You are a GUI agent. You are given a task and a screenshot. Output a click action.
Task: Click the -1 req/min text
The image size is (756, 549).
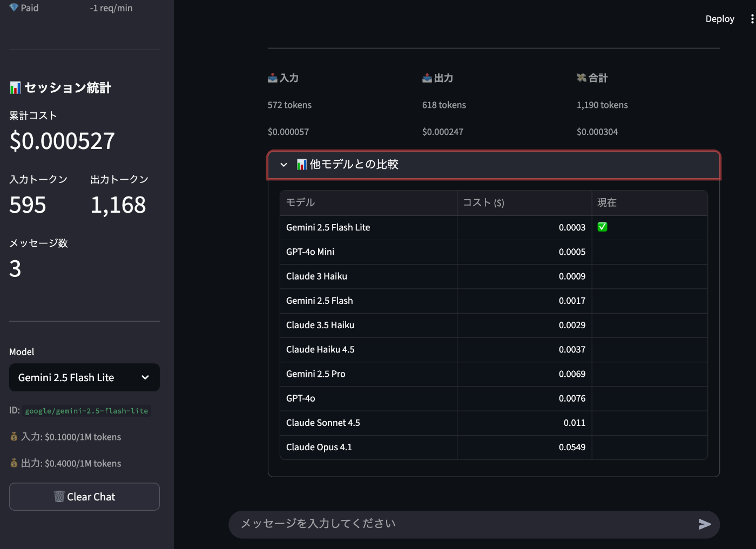coord(111,8)
